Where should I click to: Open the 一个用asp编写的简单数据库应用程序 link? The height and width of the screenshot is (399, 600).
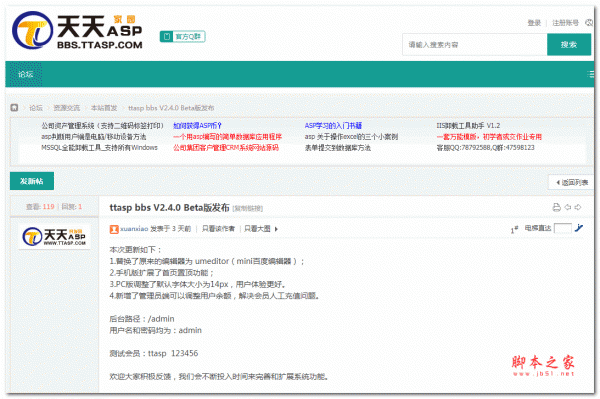[227, 137]
